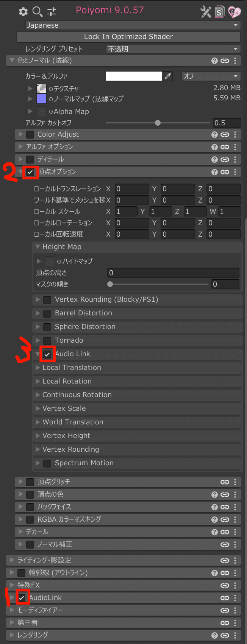The height and width of the screenshot is (644, 247).
Task: Open help for 色とノーマル section
Action: pos(214,61)
